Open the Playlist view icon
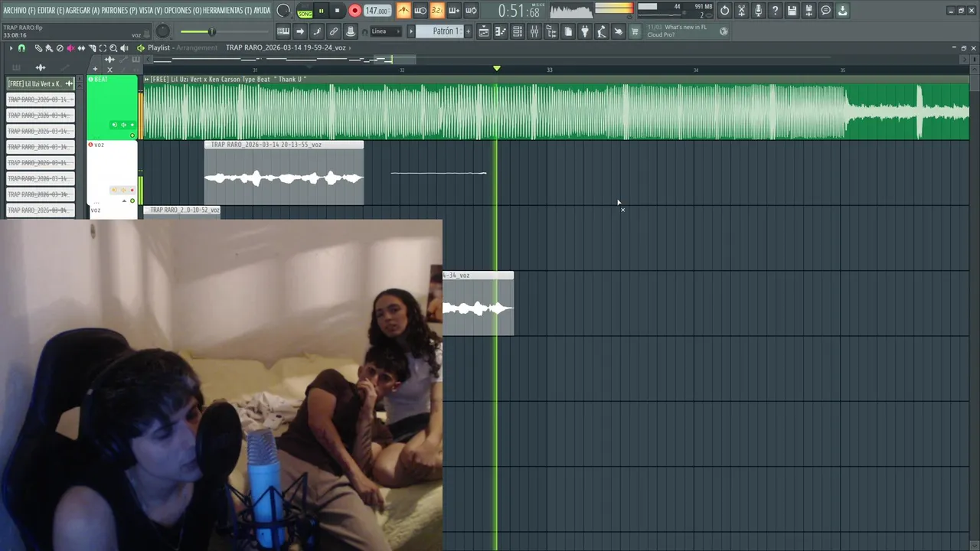The image size is (980, 551). click(484, 31)
